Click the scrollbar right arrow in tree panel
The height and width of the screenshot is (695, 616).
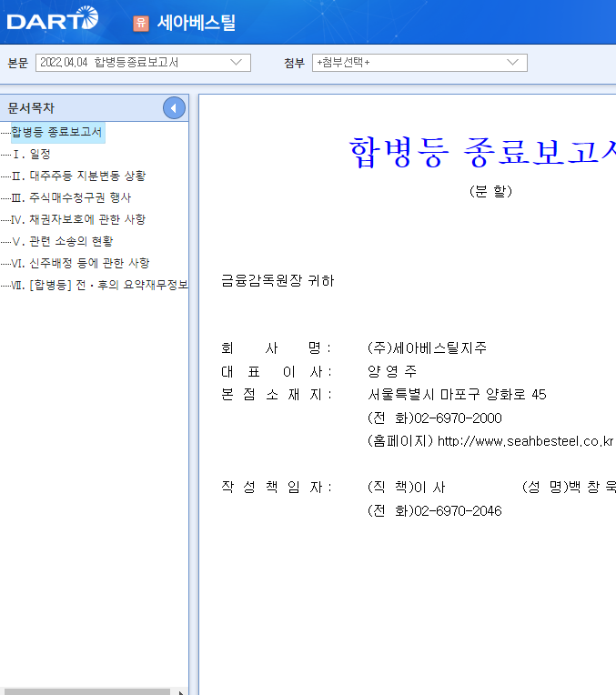pyautogui.click(x=180, y=692)
